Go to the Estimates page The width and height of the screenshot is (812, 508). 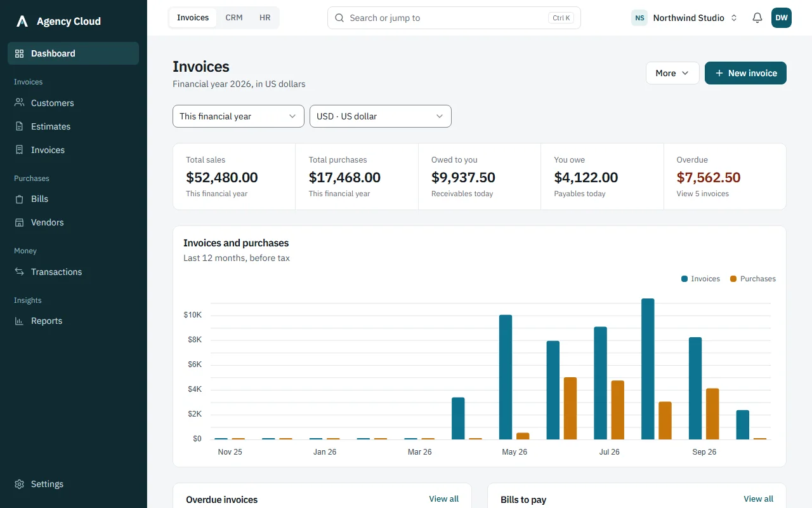coord(74,126)
